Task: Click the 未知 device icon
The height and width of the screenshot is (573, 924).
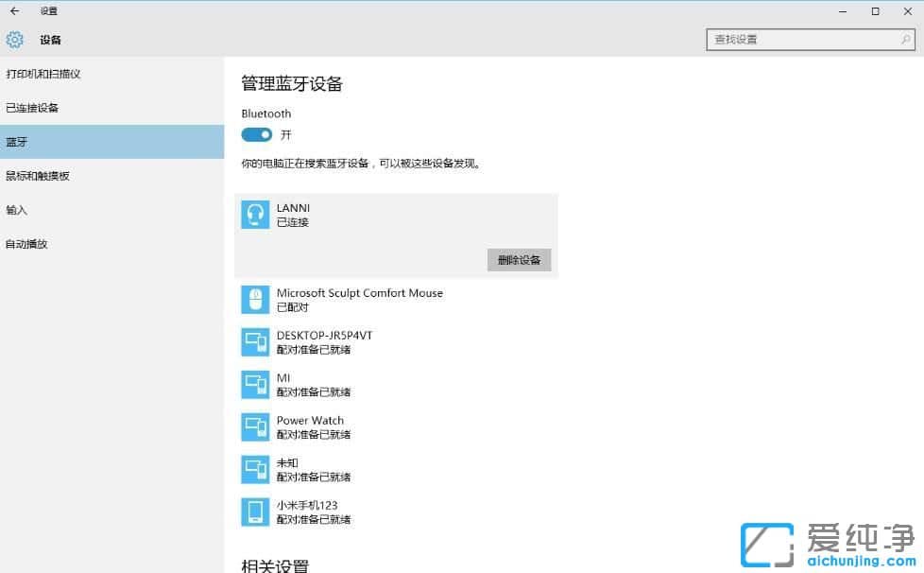Action: click(x=255, y=469)
